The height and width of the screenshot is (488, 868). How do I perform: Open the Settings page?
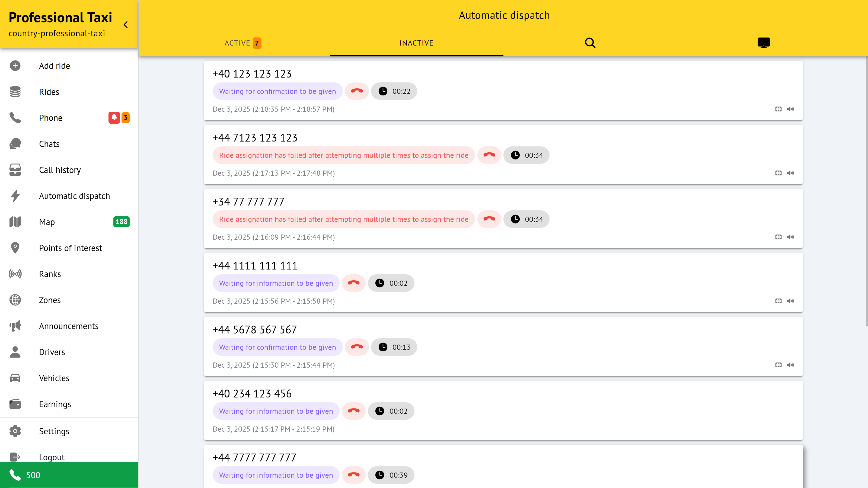click(x=54, y=431)
